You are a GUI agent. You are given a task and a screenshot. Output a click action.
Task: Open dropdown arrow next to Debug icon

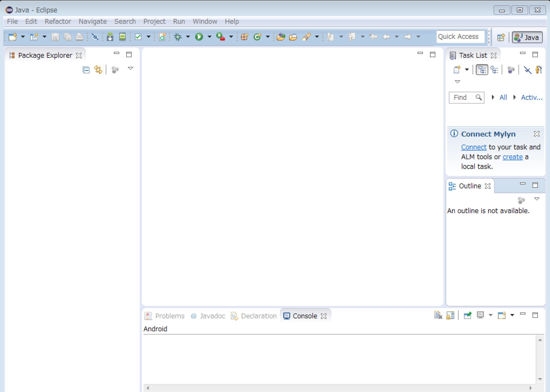pyautogui.click(x=188, y=37)
